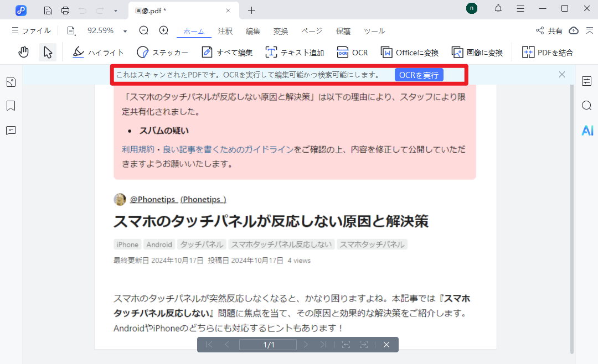Open the properties panel icon on right
598x364 pixels.
[587, 81]
